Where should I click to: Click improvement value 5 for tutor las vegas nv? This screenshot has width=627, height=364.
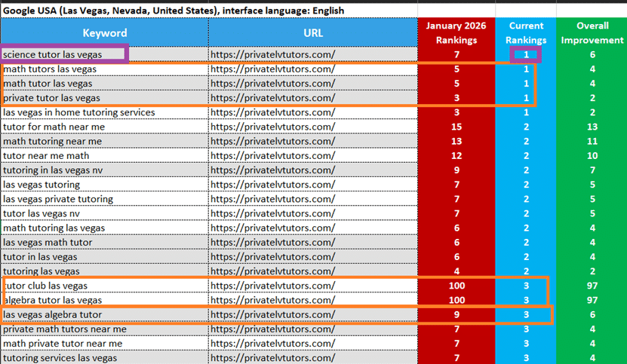coord(592,213)
